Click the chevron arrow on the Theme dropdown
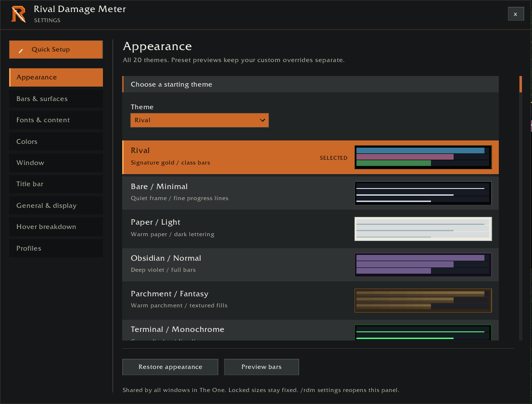This screenshot has height=404, width=532. [262, 120]
